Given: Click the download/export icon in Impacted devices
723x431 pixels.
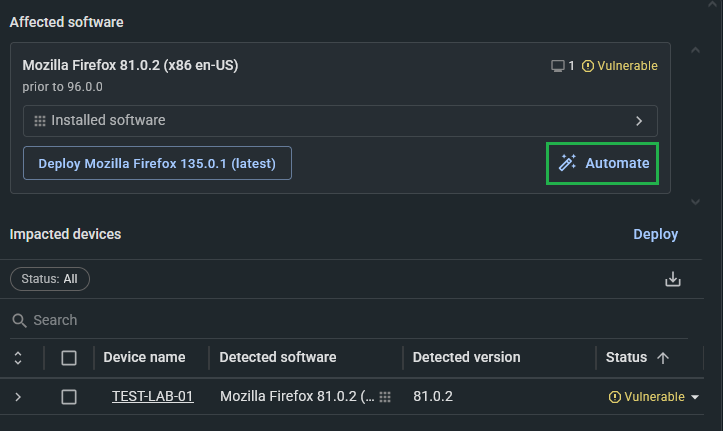Looking at the screenshot, I should (x=673, y=279).
